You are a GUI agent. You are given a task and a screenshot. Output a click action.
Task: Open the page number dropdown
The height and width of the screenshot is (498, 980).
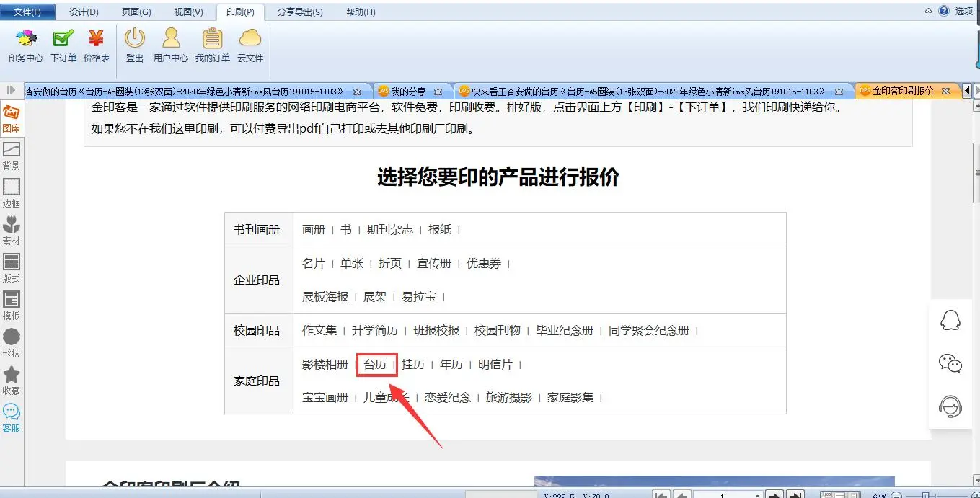coord(757,495)
